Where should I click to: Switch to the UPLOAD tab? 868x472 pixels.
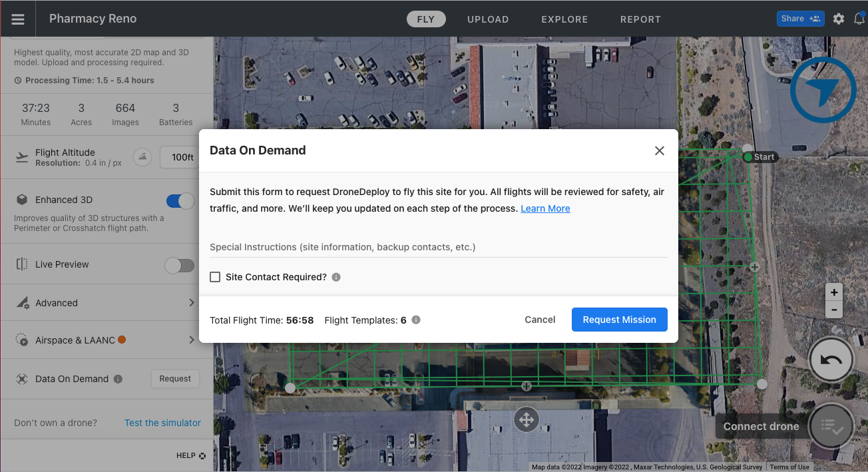click(488, 19)
